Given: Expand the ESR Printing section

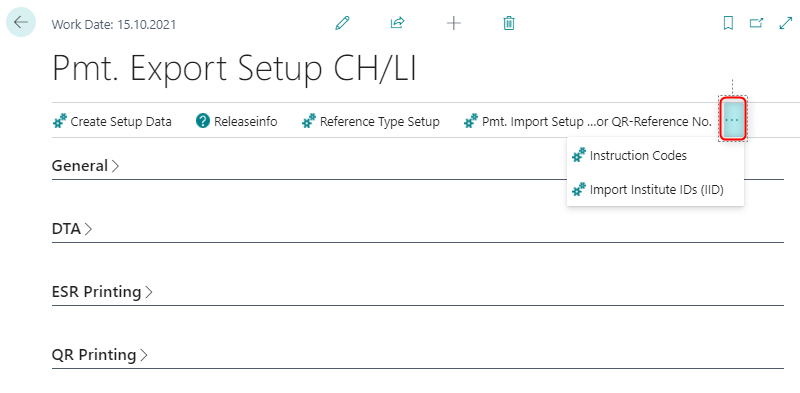Looking at the screenshot, I should pyautogui.click(x=102, y=292).
